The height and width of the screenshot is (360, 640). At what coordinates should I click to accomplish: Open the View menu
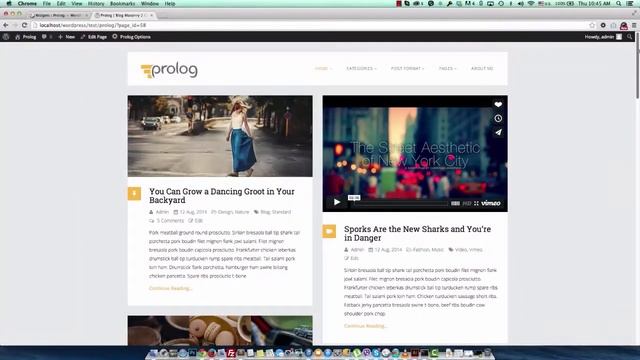pyautogui.click(x=77, y=3)
